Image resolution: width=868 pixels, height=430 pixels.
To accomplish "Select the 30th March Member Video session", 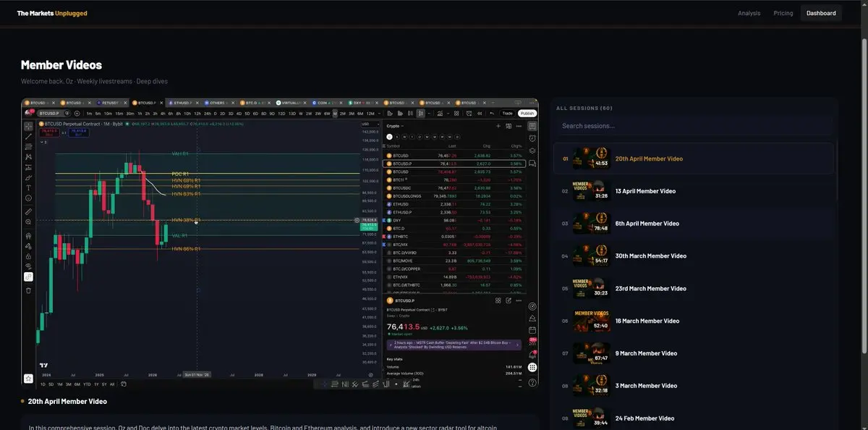I will tap(650, 256).
